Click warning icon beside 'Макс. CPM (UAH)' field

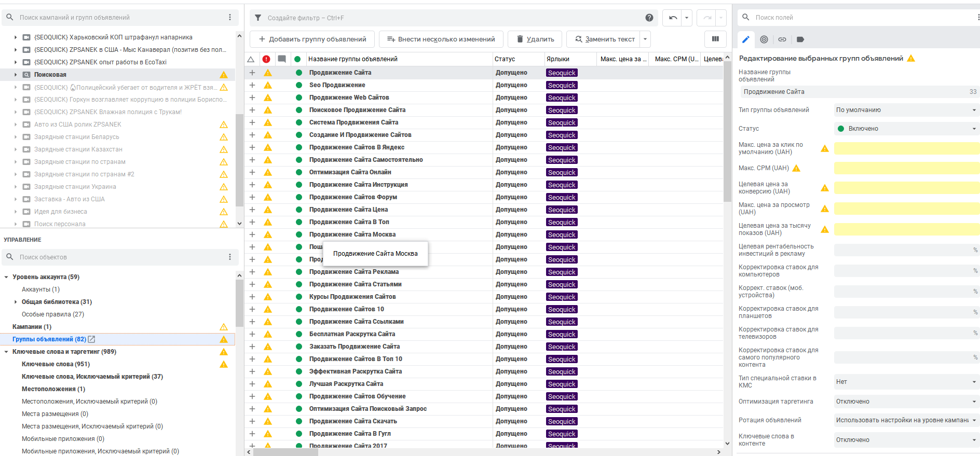click(x=796, y=168)
